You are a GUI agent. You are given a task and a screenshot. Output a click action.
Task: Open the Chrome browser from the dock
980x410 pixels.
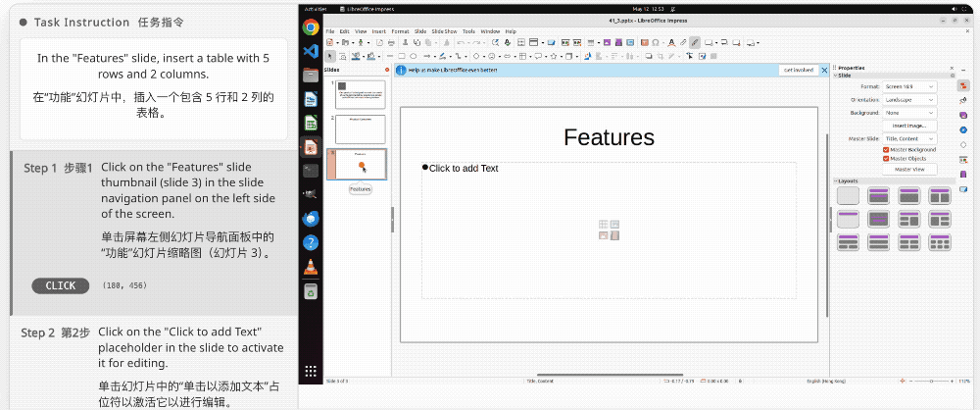[x=311, y=27]
